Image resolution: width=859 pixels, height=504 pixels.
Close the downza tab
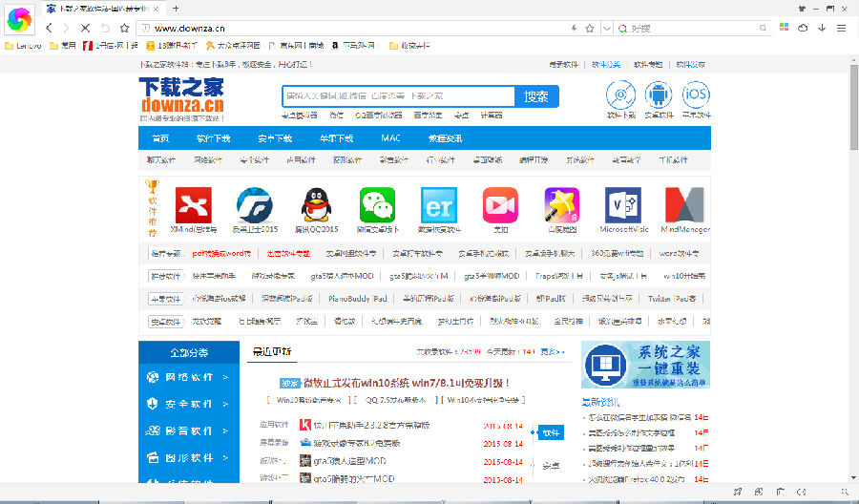[157, 9]
